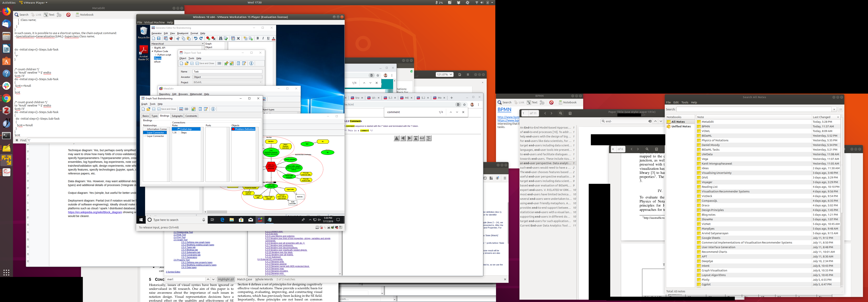Expand the !BigML API tree node
The image size is (868, 302).
click(152, 48)
